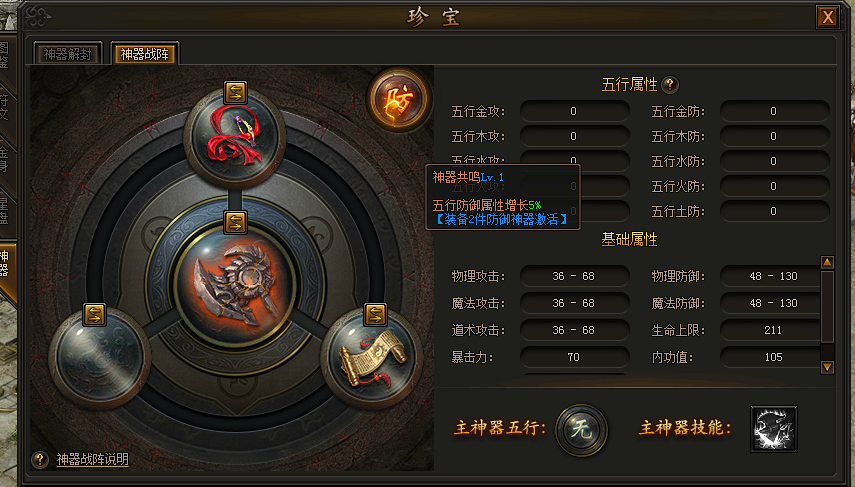Click the basic stats scrollbar track
Image resolution: width=855 pixels, height=487 pixels.
tap(827, 315)
